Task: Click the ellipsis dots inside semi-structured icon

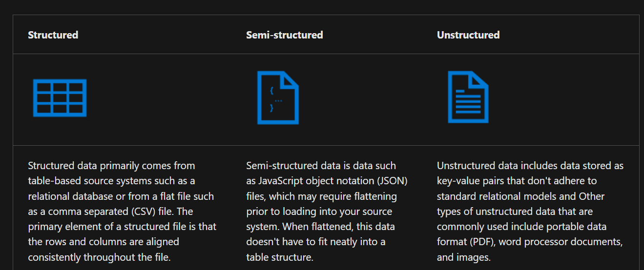Action: 278,101
